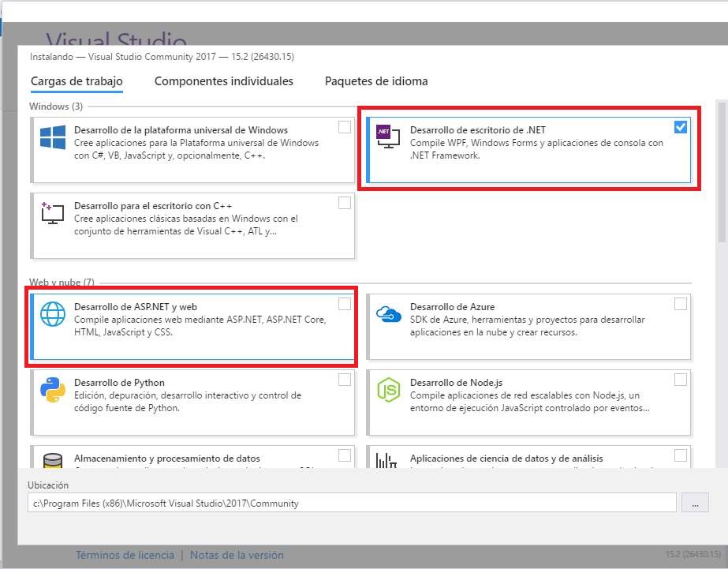This screenshot has height=569, width=728.
Task: Click the ASP.NET globe icon
Action: pos(51,314)
